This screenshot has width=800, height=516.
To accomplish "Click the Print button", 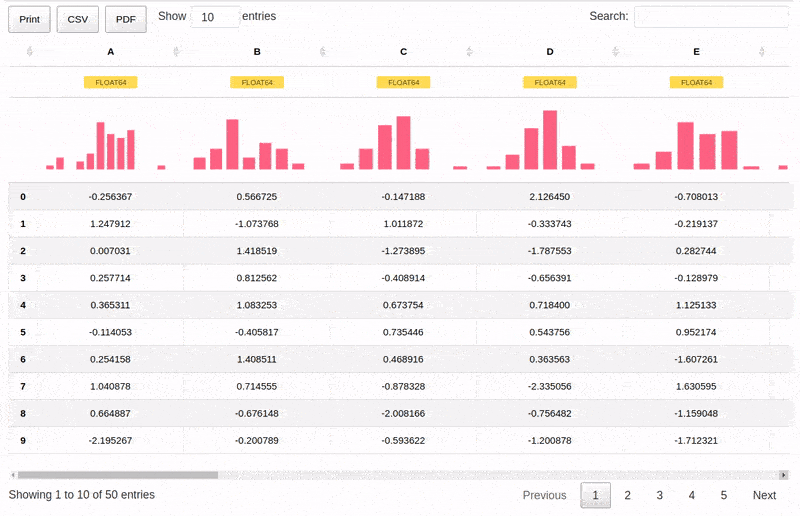I will point(29,19).
